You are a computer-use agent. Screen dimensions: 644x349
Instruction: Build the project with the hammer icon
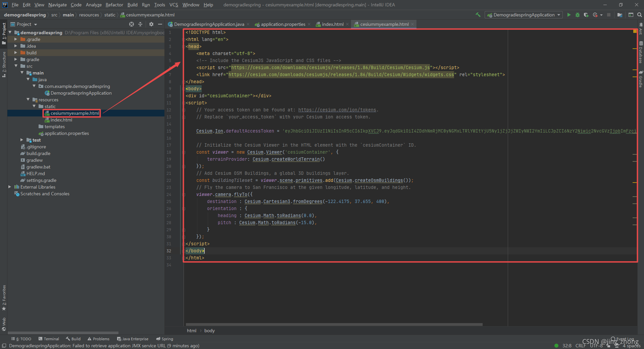click(x=478, y=15)
